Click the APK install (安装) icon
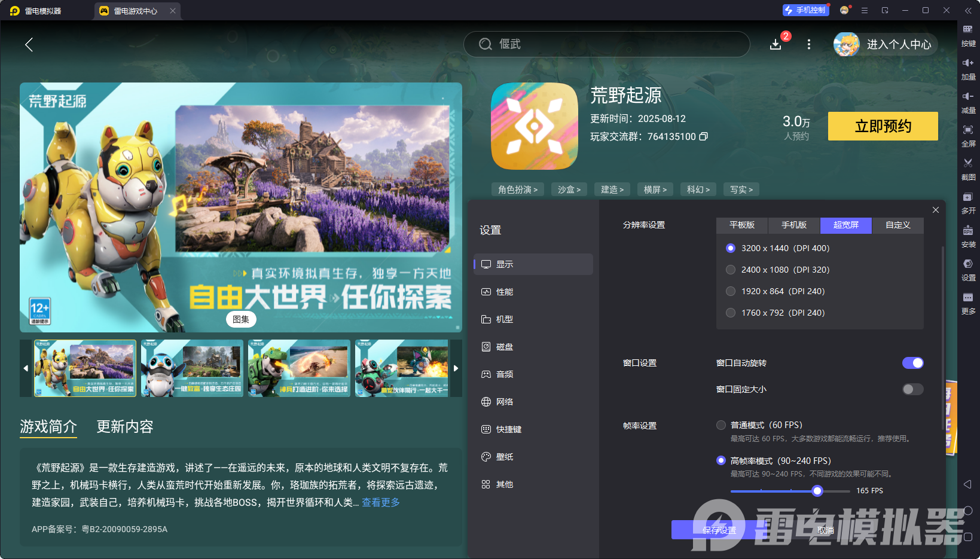Image resolution: width=980 pixels, height=559 pixels. [x=968, y=231]
